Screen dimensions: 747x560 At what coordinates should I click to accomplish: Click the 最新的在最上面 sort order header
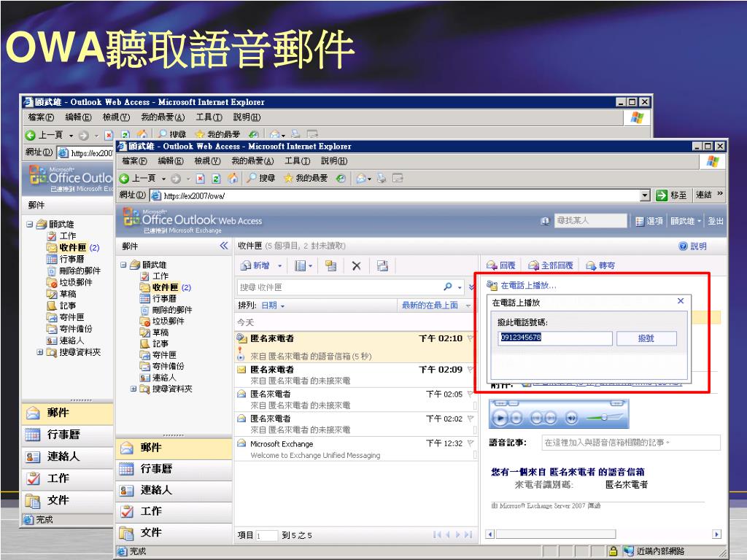[x=430, y=306]
